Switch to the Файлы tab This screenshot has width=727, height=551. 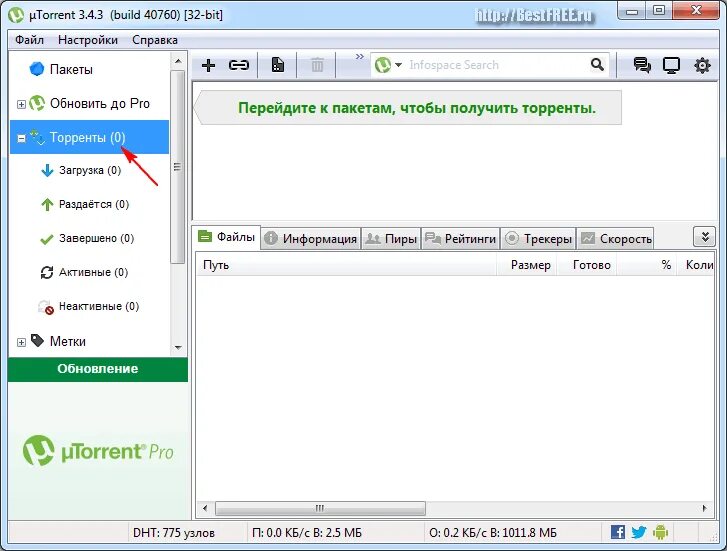pos(227,237)
